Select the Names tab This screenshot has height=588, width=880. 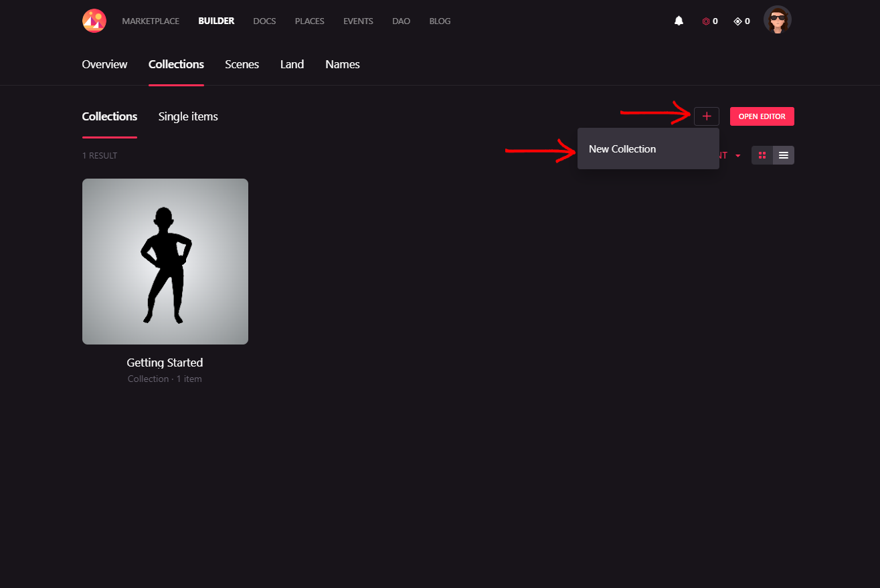click(342, 65)
